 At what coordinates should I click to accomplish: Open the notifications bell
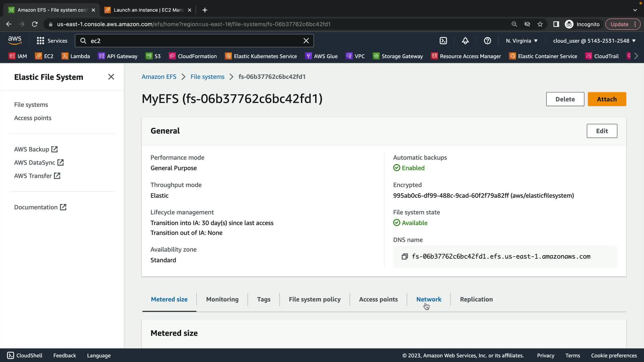point(465,41)
